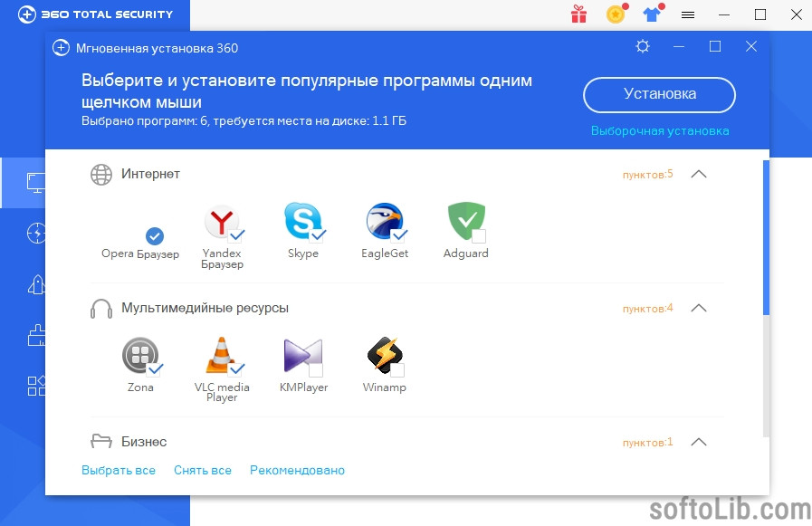This screenshot has height=526, width=812.
Task: Click пунктов:4 counter text
Action: tap(648, 309)
